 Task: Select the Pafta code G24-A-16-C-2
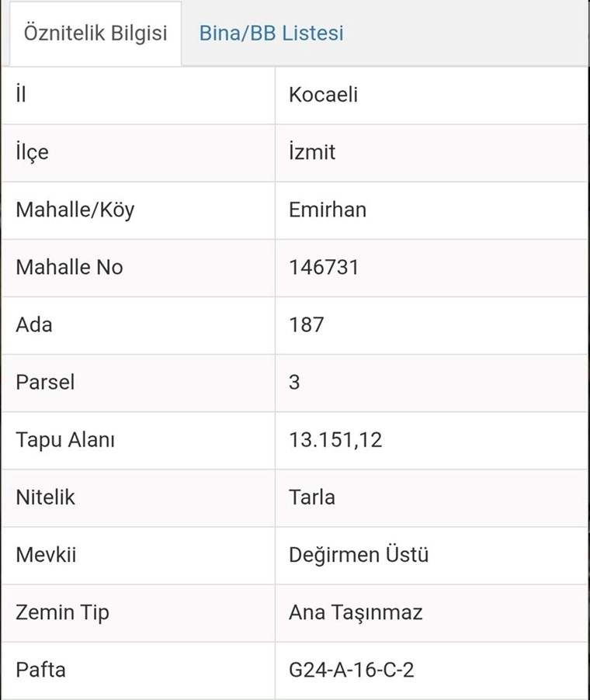352,670
